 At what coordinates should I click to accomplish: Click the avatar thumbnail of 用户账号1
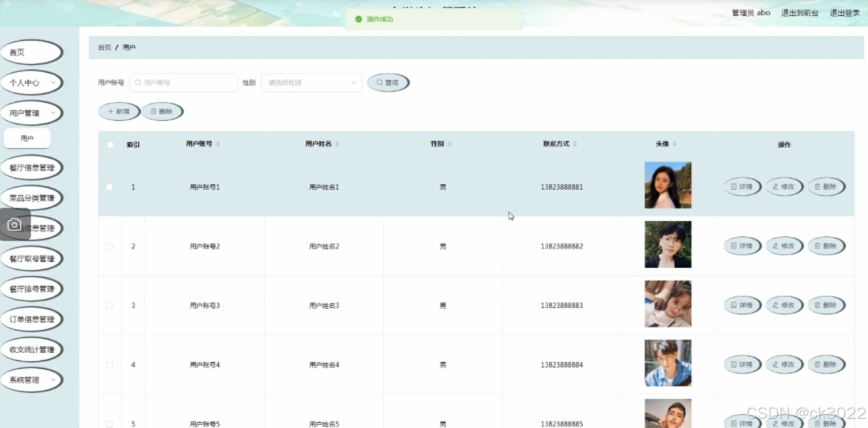pyautogui.click(x=668, y=185)
